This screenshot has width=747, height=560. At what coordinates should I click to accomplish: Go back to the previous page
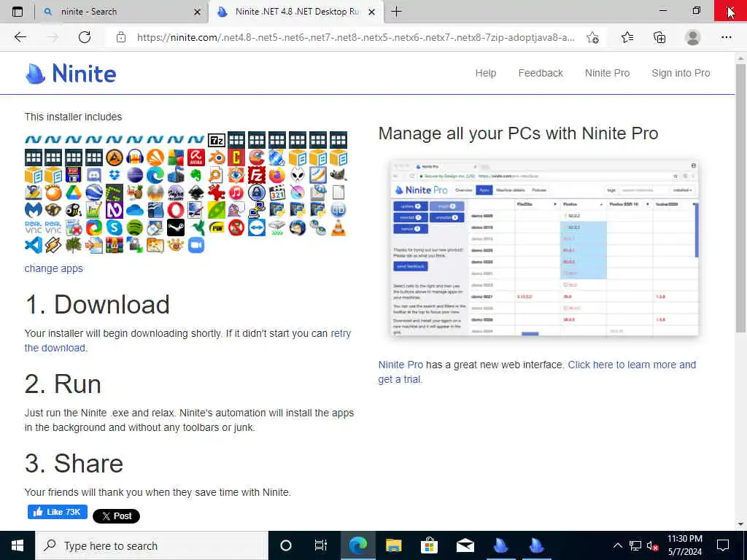tap(20, 37)
